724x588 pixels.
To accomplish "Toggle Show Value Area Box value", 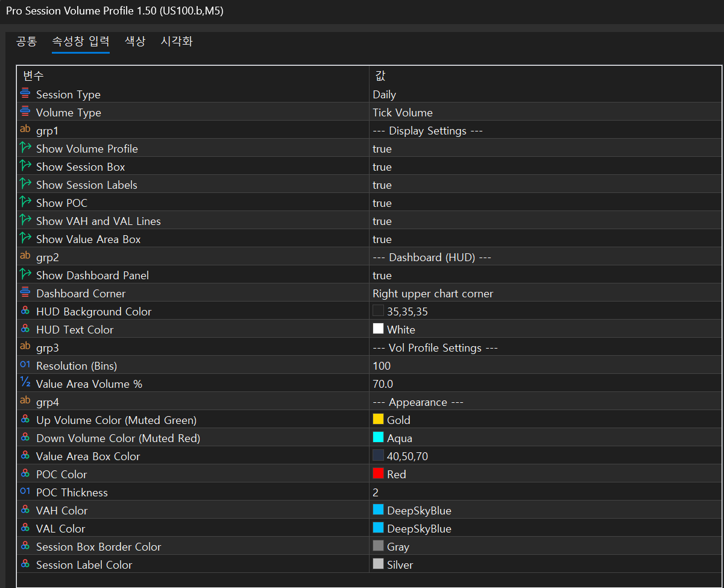I will click(382, 239).
